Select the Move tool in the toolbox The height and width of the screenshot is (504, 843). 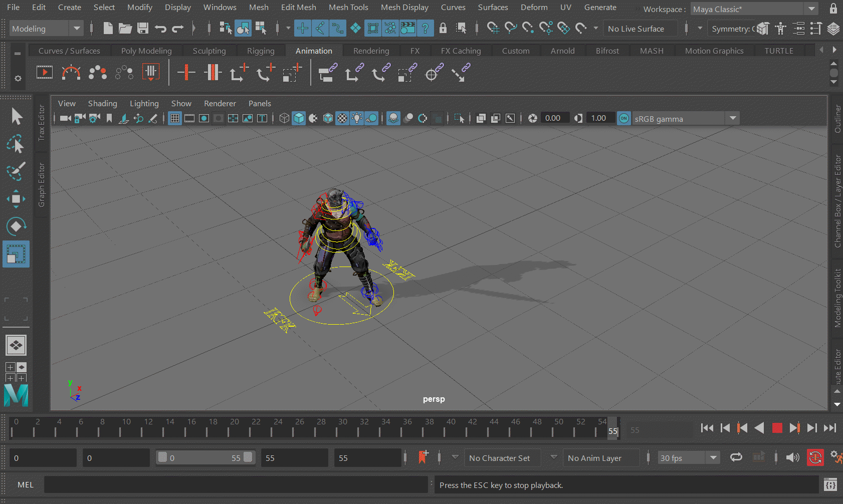point(16,199)
